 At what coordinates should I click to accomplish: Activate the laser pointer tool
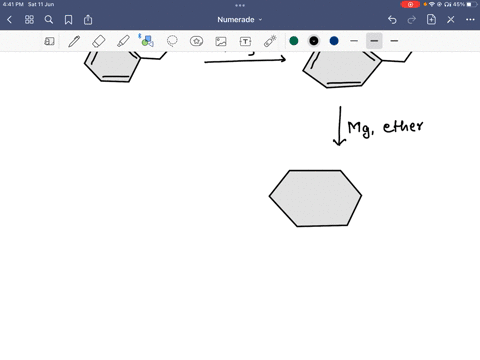click(x=270, y=41)
